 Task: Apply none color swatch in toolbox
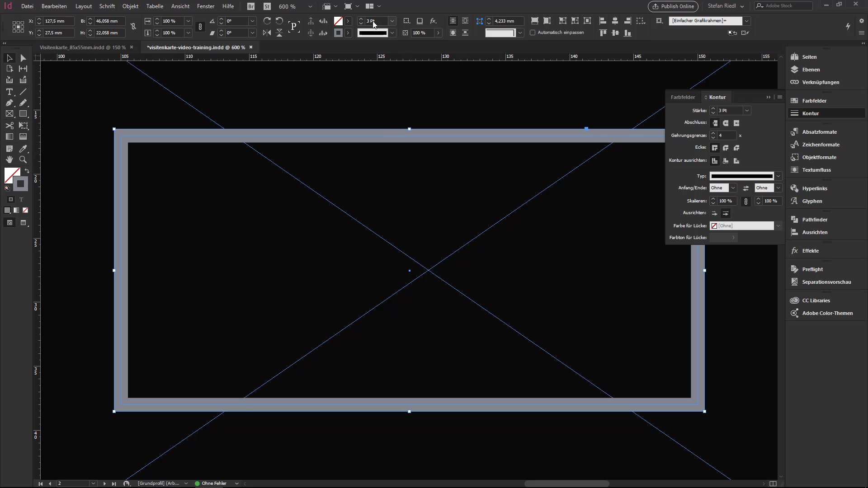(x=25, y=210)
